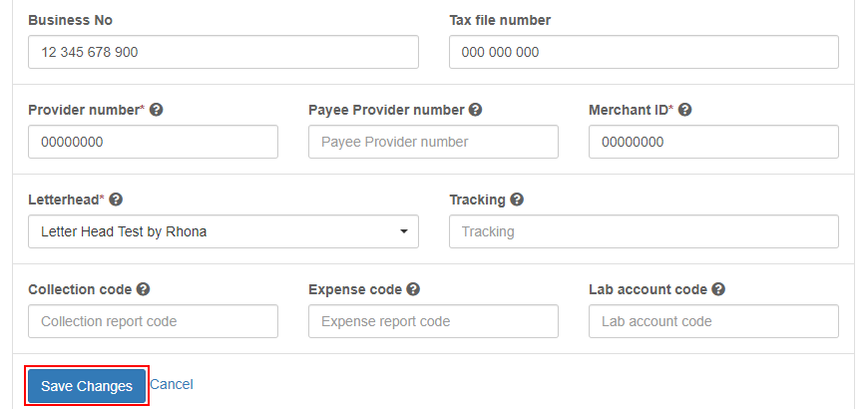Click the Provider number label text
868x409 pixels.
(x=84, y=110)
